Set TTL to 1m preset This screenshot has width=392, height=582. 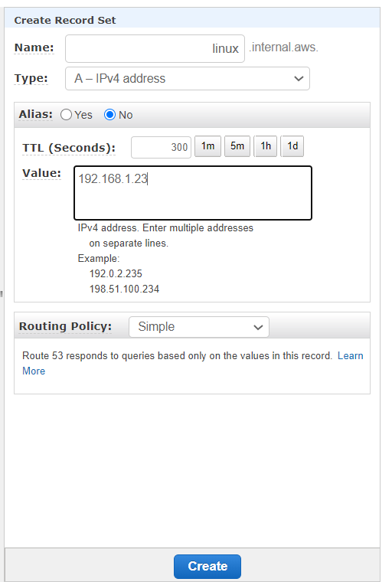click(x=208, y=146)
